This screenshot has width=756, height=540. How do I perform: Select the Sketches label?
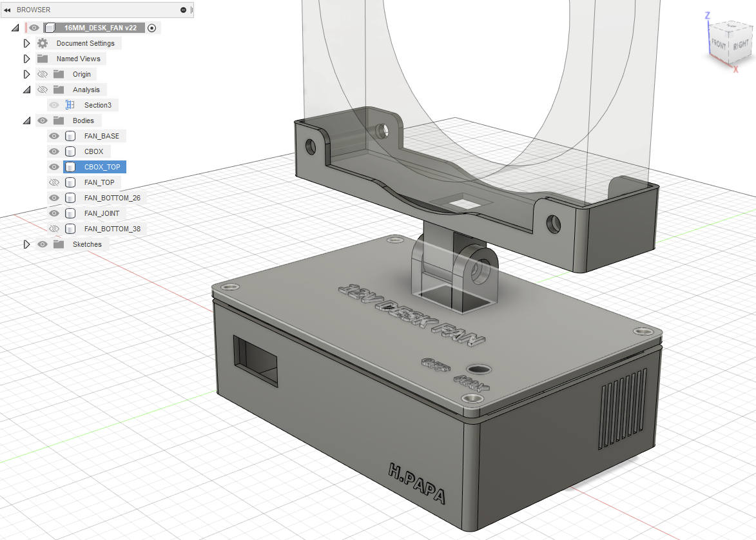tap(87, 244)
